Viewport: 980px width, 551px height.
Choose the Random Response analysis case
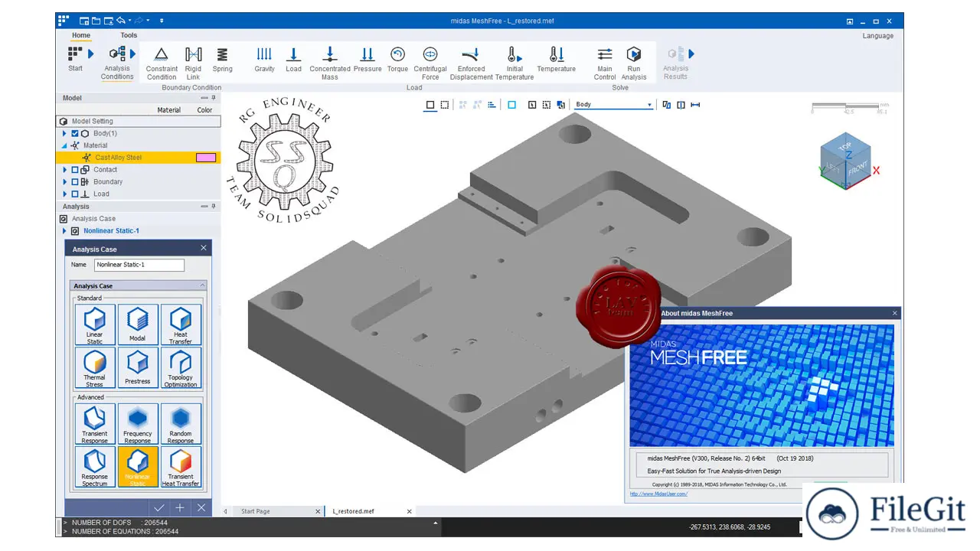(x=181, y=424)
